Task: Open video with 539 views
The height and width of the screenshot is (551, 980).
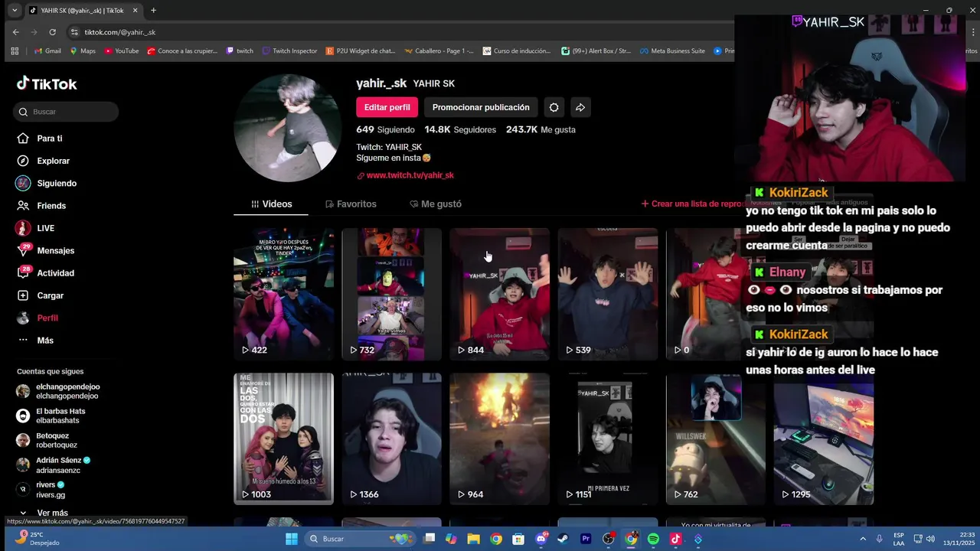Action: pos(607,294)
